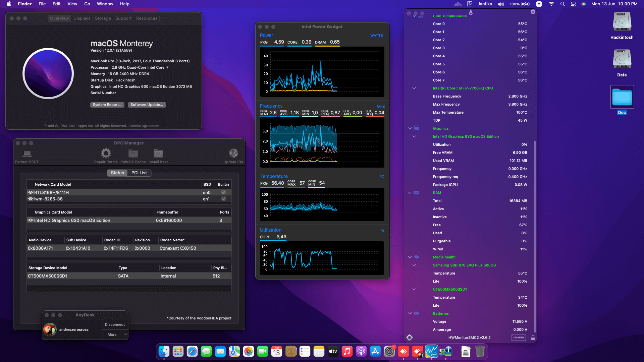Image resolution: width=644 pixels, height=362 pixels.
Task: Open System Preferences from the Dock
Action: click(389, 352)
